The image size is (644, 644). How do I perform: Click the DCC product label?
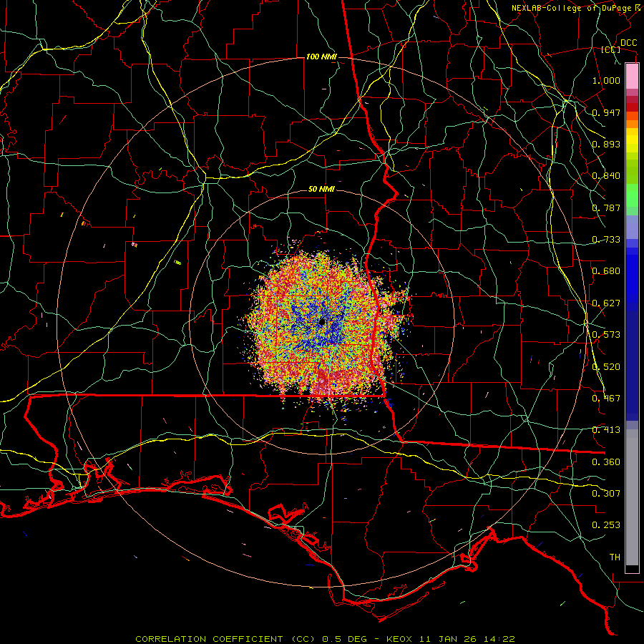(628, 43)
